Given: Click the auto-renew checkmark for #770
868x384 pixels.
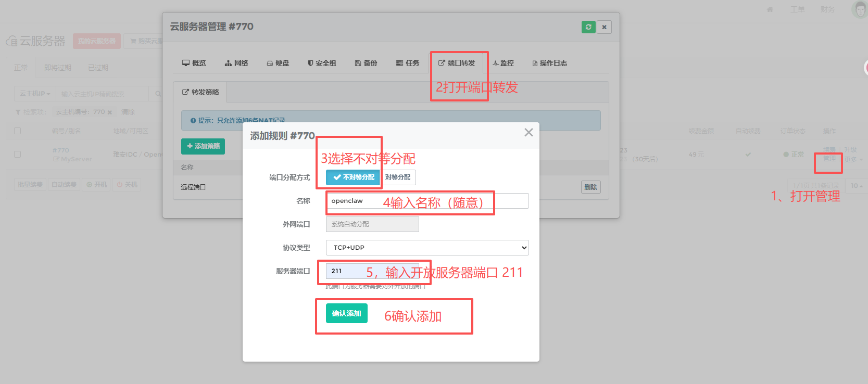Looking at the screenshot, I should pyautogui.click(x=748, y=155).
